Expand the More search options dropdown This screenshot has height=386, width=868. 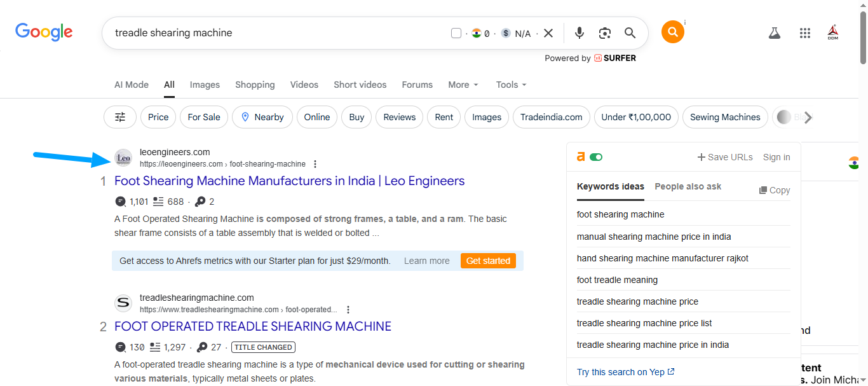(463, 85)
